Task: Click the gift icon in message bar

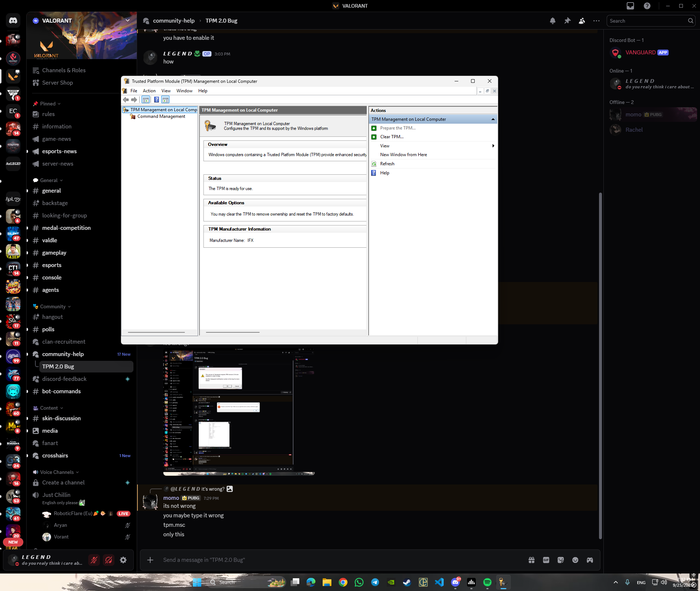Action: point(532,560)
